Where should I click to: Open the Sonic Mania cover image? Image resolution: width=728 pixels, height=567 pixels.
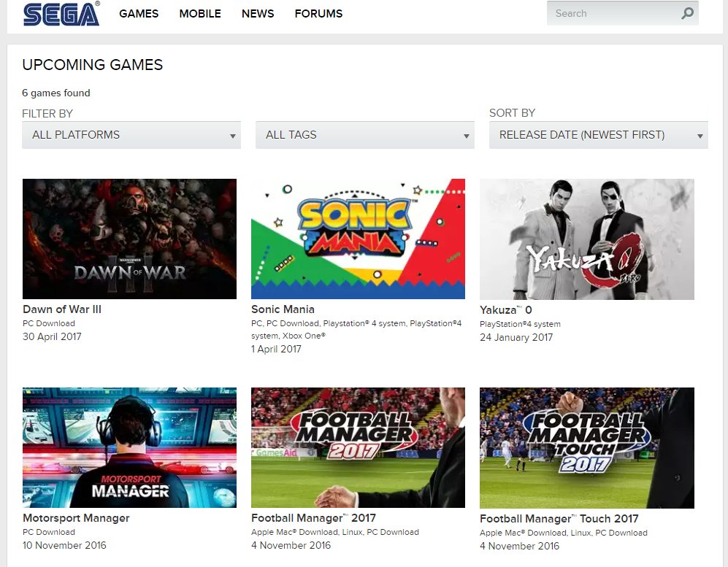[x=358, y=239]
